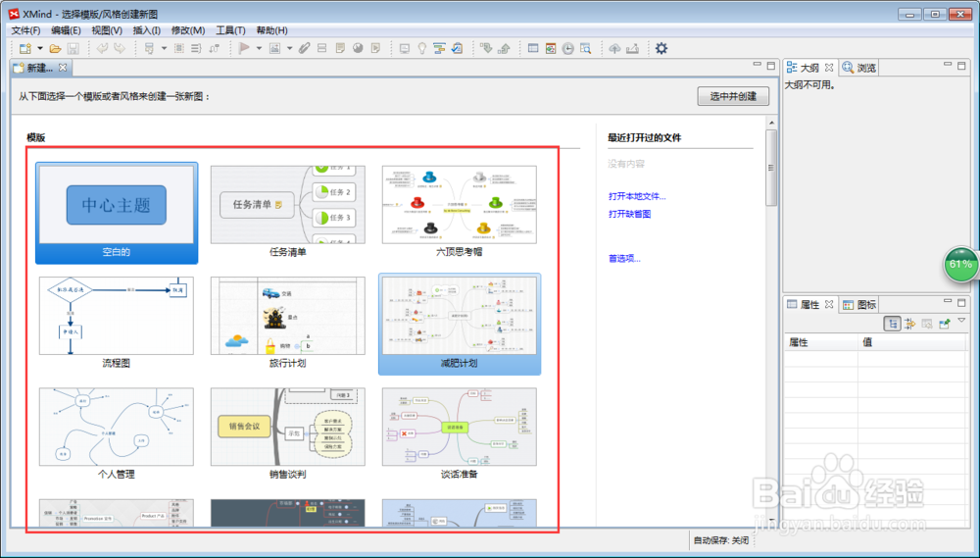The height and width of the screenshot is (558, 980).
Task: Click the Open folder toolbar icon
Action: [x=55, y=48]
